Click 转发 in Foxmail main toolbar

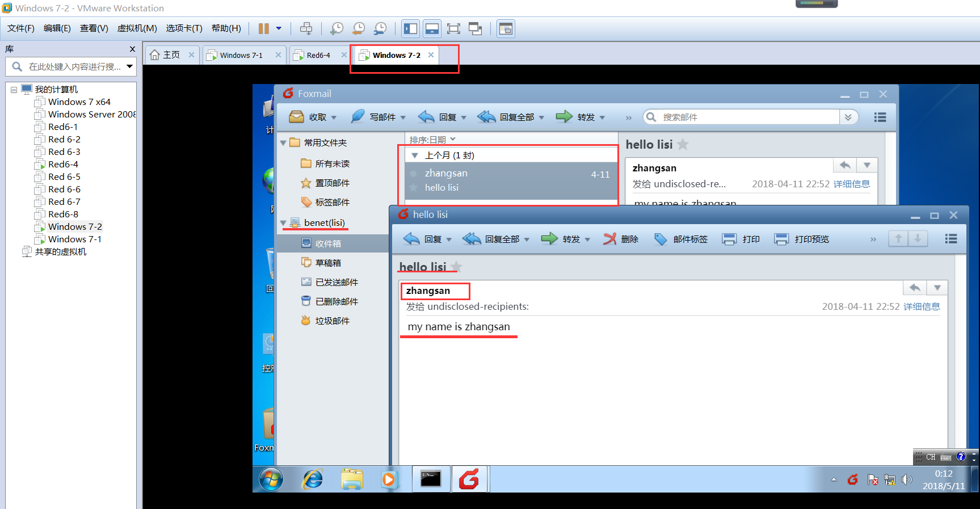[x=575, y=117]
